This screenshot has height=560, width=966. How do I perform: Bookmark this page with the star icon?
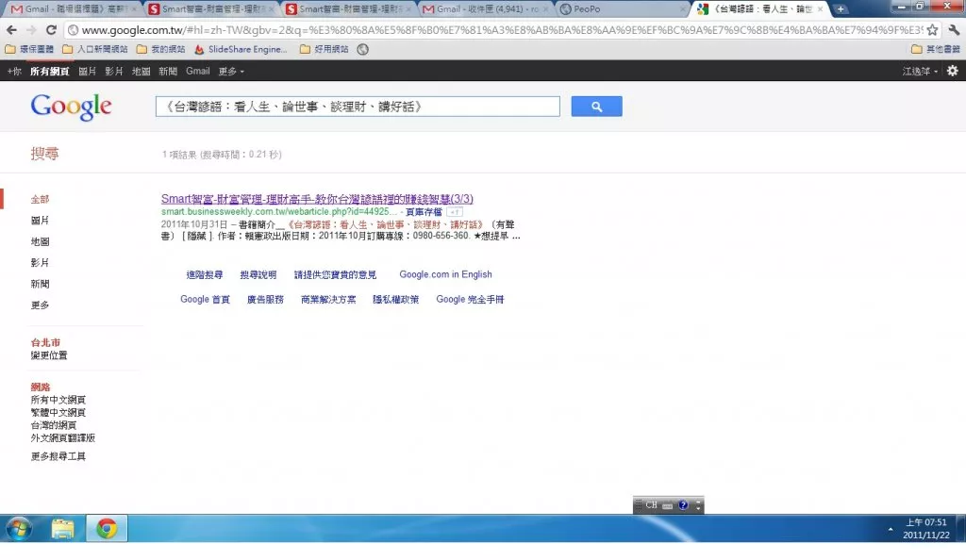coord(933,29)
